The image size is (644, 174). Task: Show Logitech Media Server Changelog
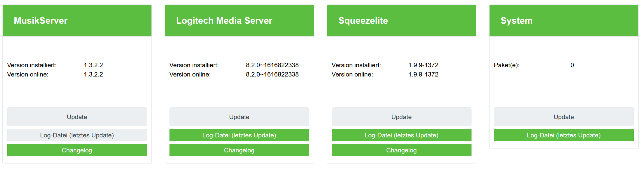click(x=239, y=150)
